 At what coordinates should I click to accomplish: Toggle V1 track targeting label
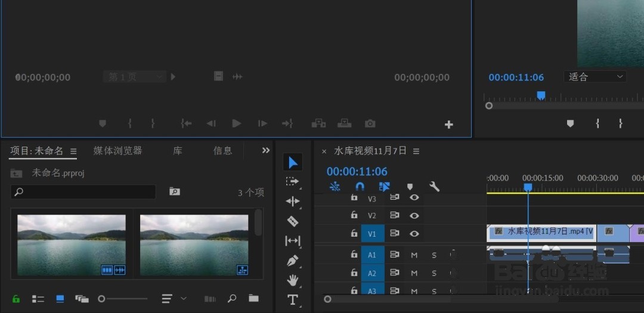[x=373, y=233]
